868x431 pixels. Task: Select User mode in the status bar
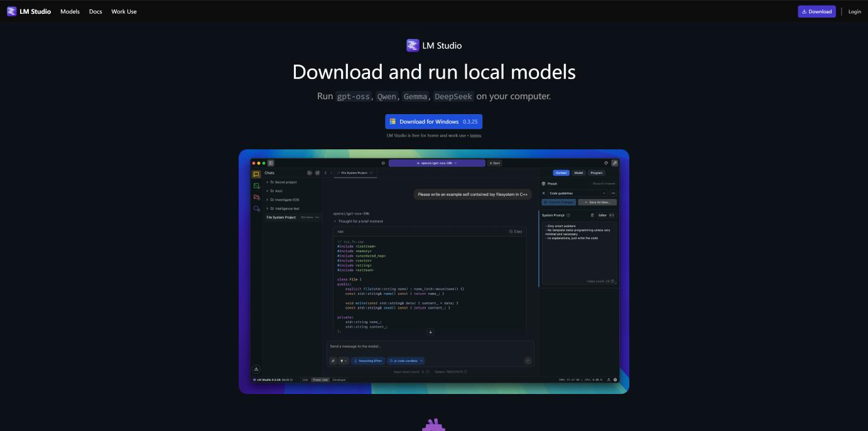click(305, 380)
